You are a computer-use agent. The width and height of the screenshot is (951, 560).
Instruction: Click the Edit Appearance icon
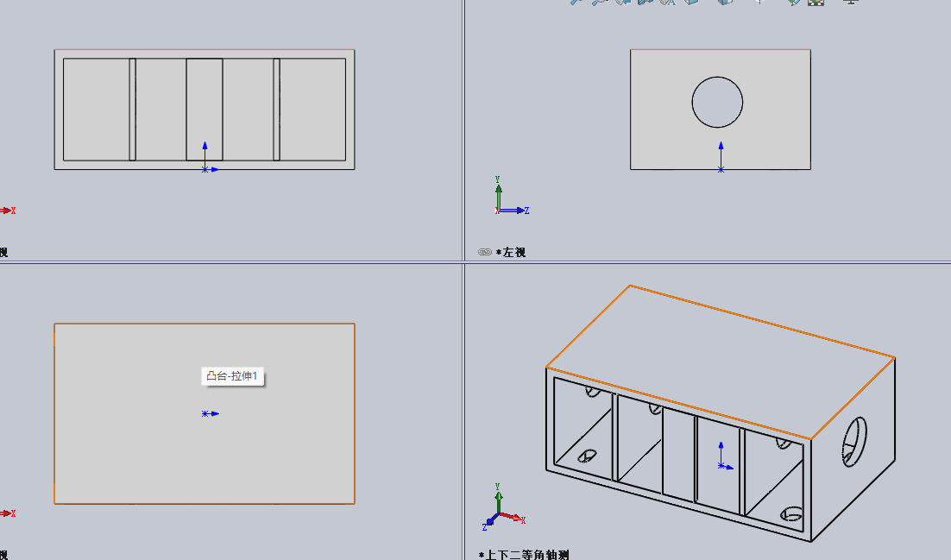(x=793, y=3)
